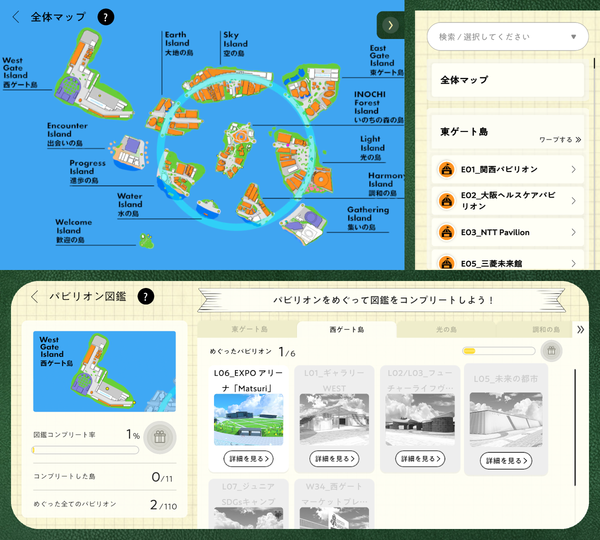Click the W34_西ゲート マーケットプレイス card
600x540 pixels.
click(x=334, y=504)
